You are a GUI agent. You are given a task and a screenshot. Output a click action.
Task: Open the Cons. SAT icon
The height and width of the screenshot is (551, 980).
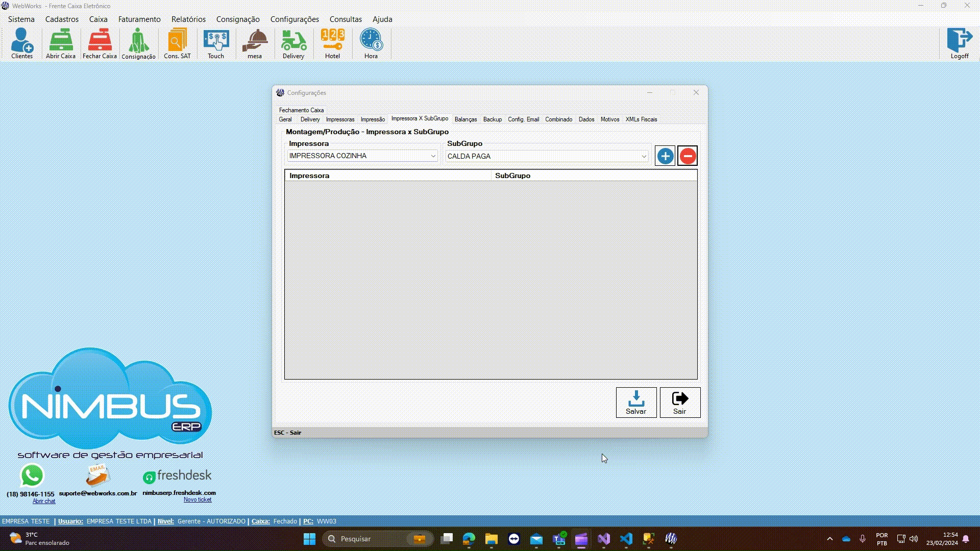click(x=177, y=44)
